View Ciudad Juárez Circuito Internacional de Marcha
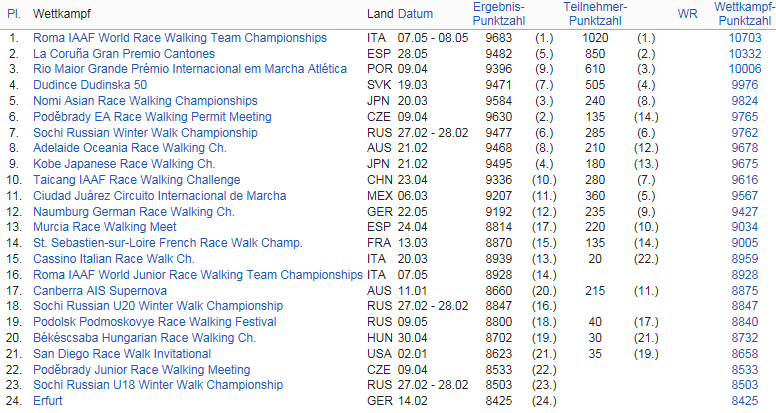This screenshot has height=413, width=776. tap(159, 196)
